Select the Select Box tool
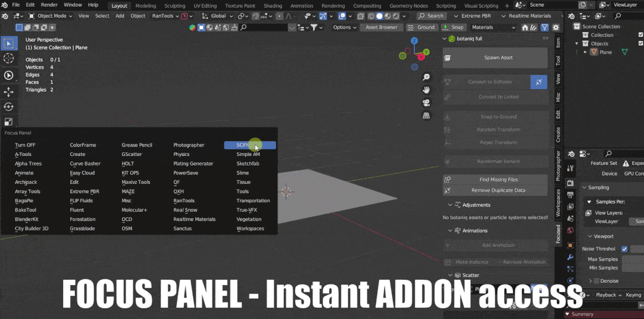This screenshot has height=319, width=644. (8, 43)
